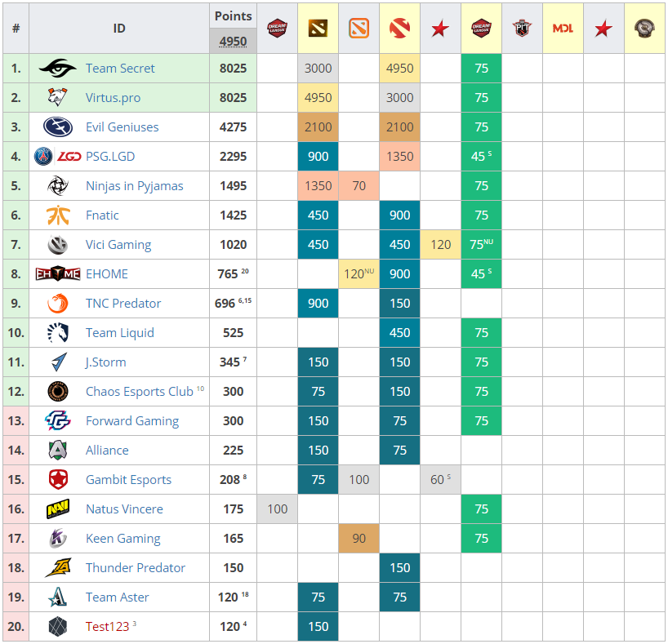Click Evil Geniuses' total points 4275

point(233,127)
